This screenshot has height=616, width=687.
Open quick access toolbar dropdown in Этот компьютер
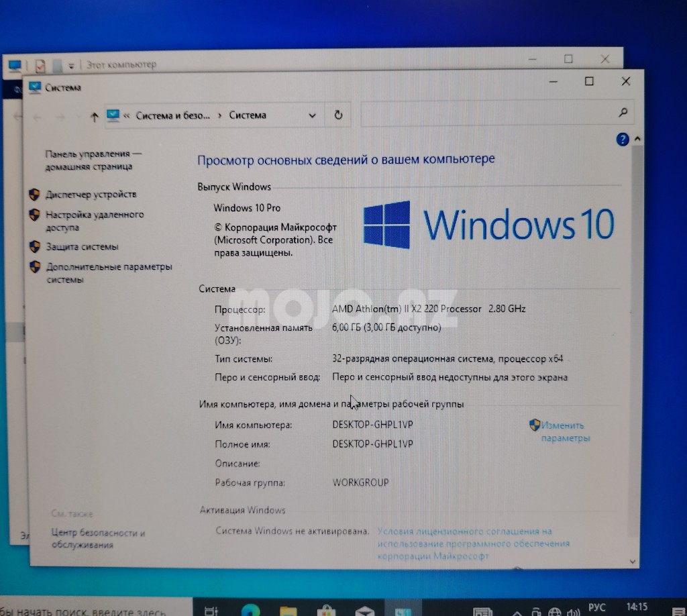point(71,66)
